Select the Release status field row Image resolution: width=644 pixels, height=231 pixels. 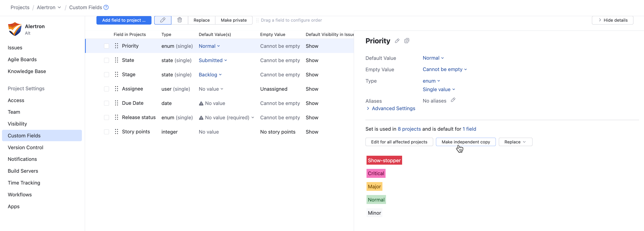[139, 118]
